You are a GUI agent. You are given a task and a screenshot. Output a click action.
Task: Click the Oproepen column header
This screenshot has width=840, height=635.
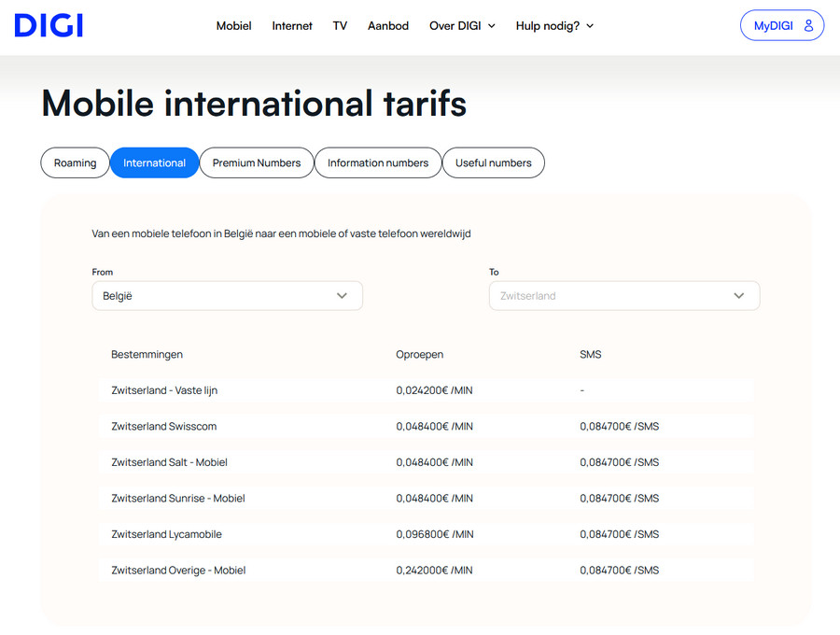point(419,354)
